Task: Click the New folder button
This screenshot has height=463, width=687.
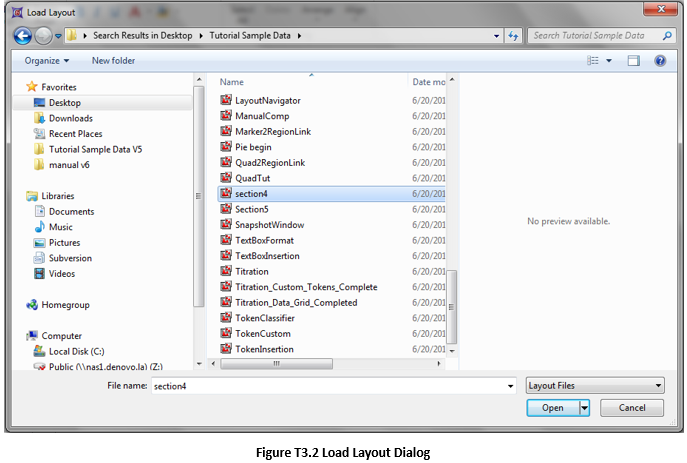Action: click(x=113, y=61)
